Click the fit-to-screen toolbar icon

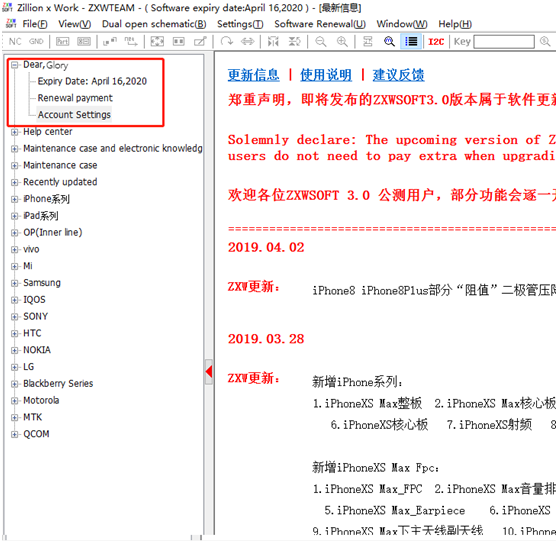(x=157, y=42)
